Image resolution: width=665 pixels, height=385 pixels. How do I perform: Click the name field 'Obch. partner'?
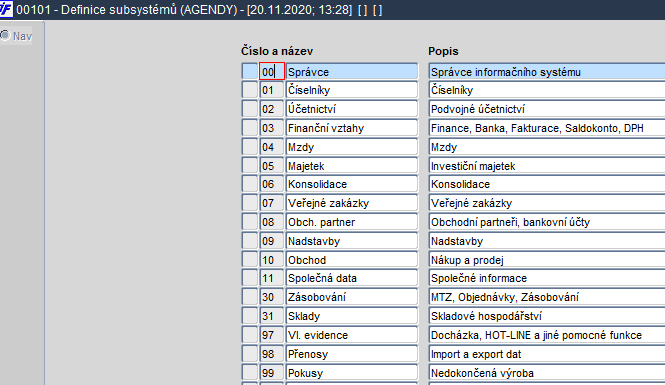[x=352, y=222]
